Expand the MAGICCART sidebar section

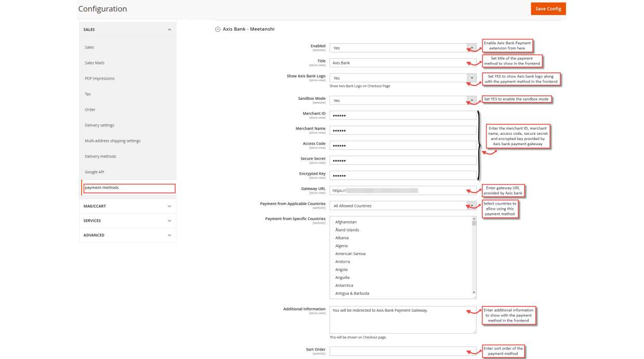pos(127,206)
